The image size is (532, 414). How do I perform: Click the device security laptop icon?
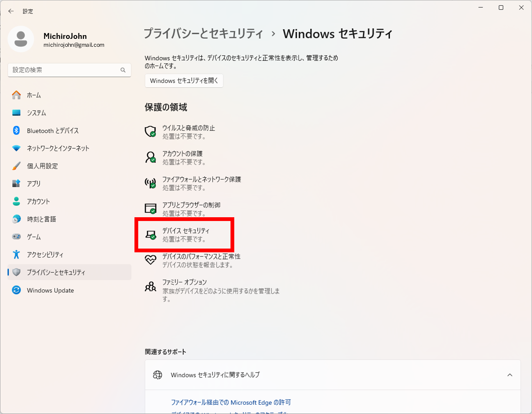[150, 234]
